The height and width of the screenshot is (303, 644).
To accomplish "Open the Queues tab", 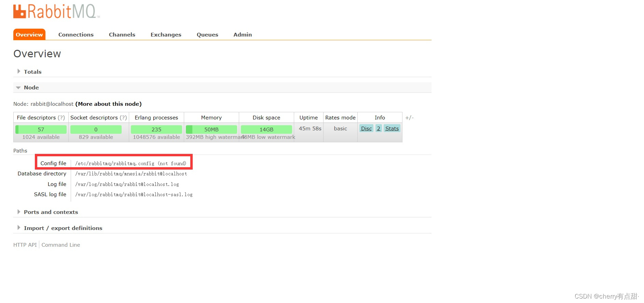I will tap(207, 34).
